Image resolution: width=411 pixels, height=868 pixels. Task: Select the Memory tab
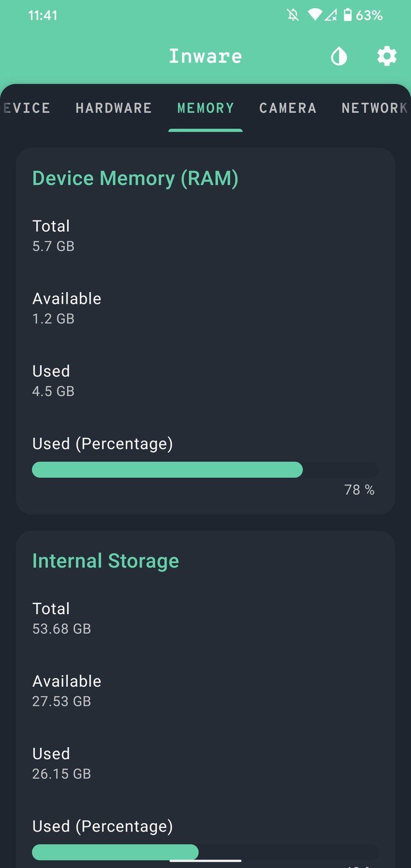point(206,108)
